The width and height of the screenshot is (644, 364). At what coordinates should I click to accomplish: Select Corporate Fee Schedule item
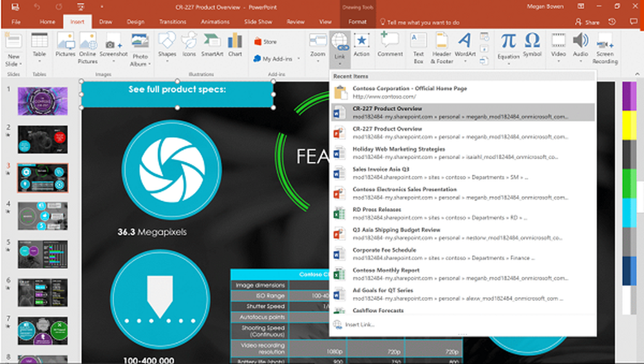click(x=463, y=254)
